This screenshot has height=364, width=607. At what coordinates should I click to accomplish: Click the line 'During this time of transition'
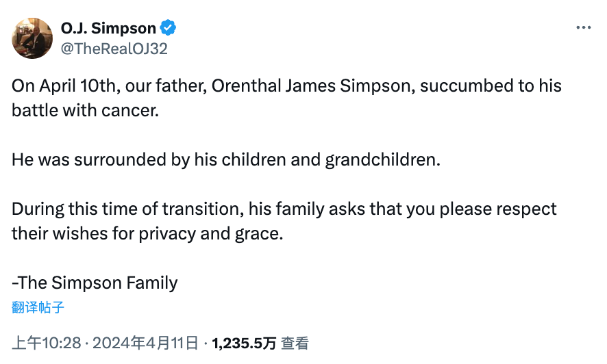(284, 209)
